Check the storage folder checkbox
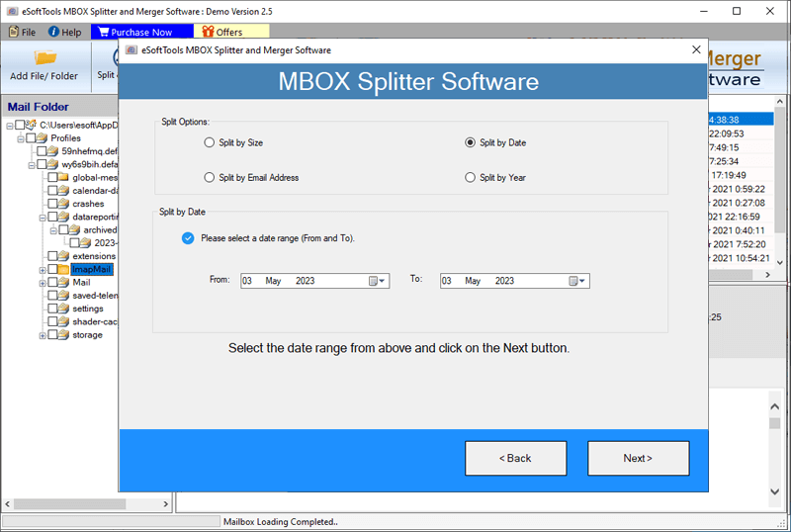The width and height of the screenshot is (791, 532). (x=52, y=335)
